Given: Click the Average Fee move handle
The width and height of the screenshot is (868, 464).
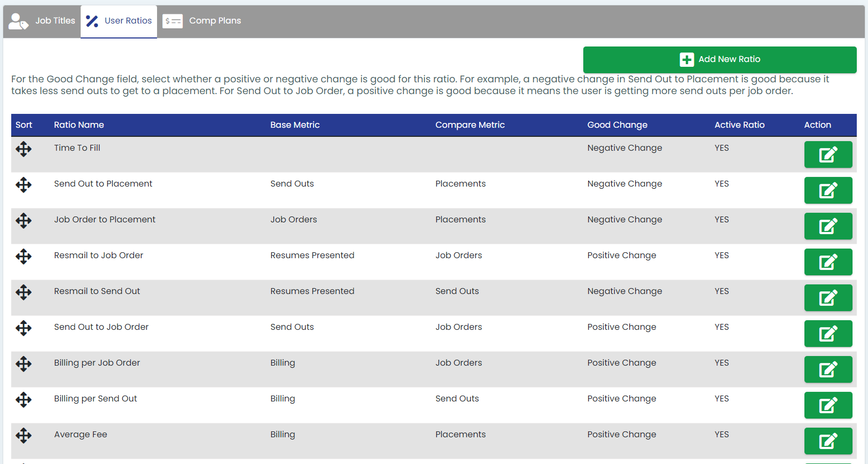Looking at the screenshot, I should [x=24, y=436].
